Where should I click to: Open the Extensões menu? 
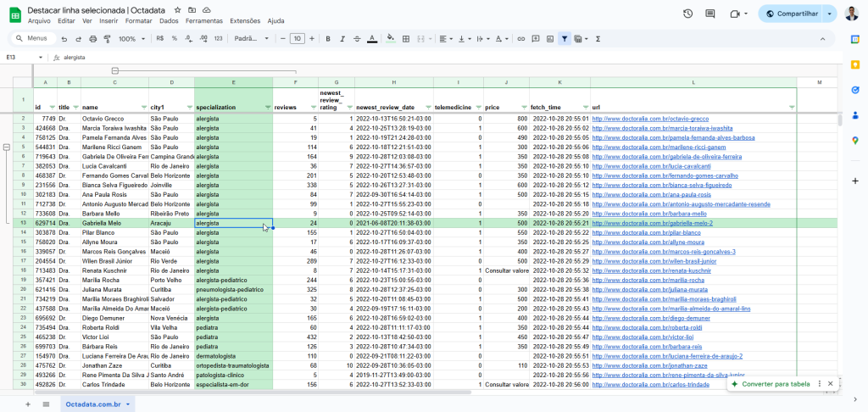(245, 21)
